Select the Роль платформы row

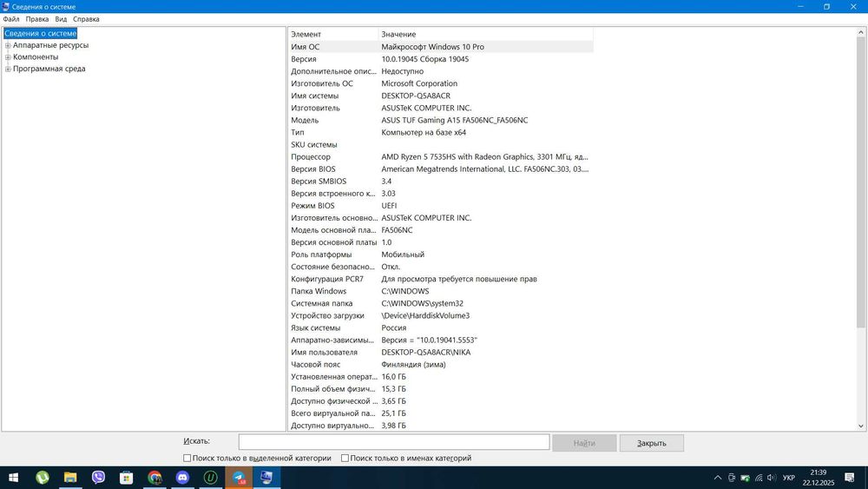[441, 254]
